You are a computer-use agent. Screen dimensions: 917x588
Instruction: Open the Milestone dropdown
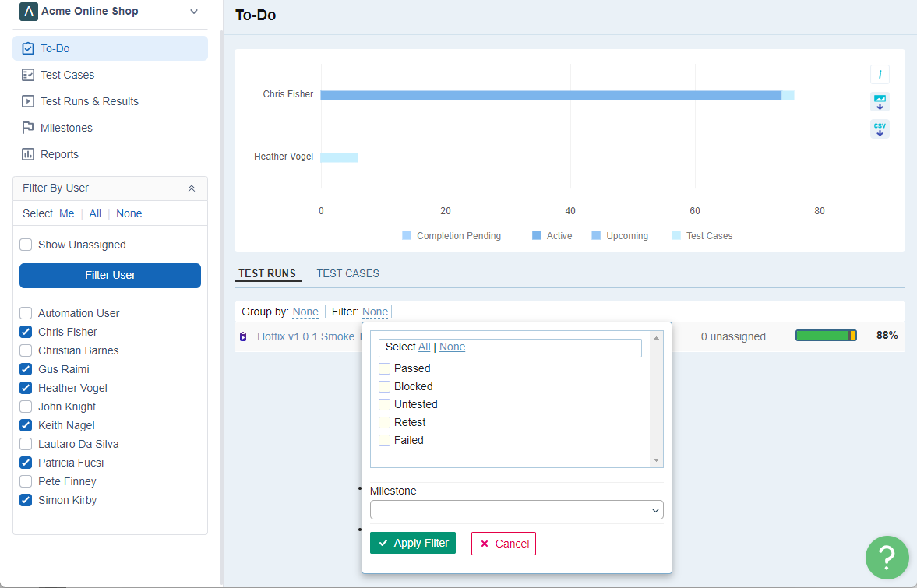pyautogui.click(x=517, y=510)
